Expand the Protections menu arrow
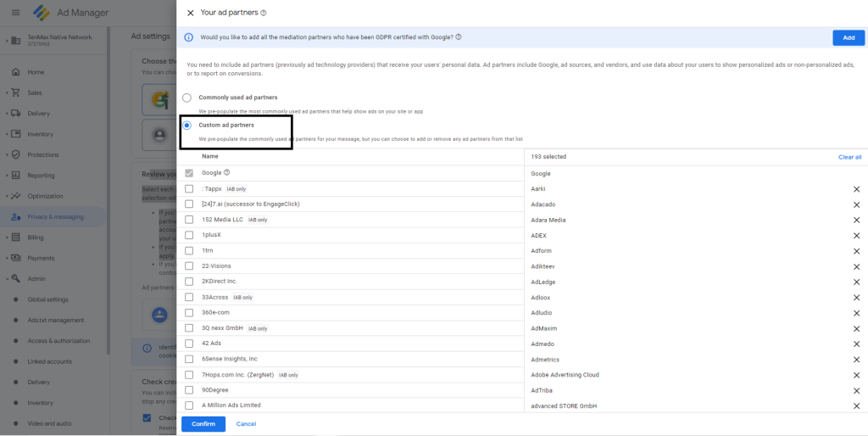Screen dimensions: 868x436 (x=7, y=154)
